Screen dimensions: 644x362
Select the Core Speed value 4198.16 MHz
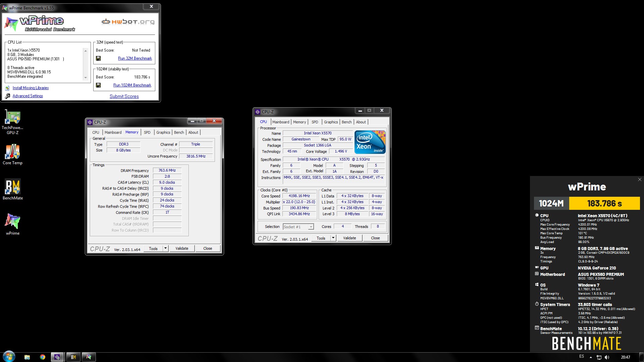(299, 196)
